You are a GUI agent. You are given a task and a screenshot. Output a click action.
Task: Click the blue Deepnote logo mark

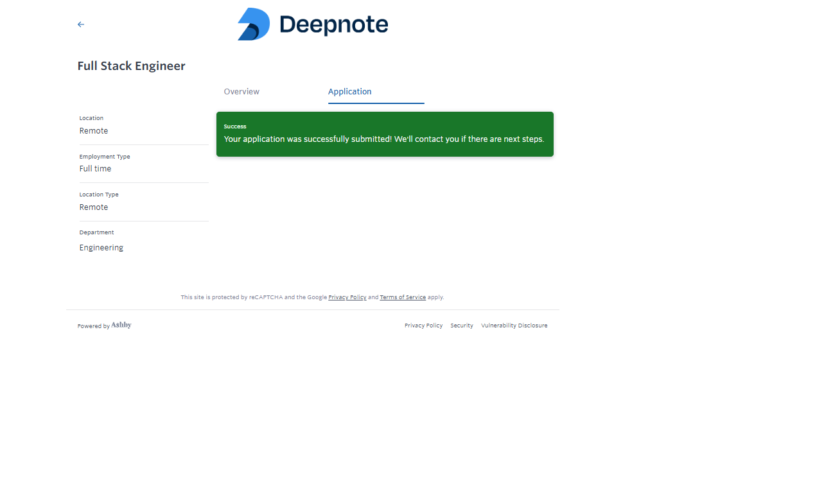[x=254, y=24]
